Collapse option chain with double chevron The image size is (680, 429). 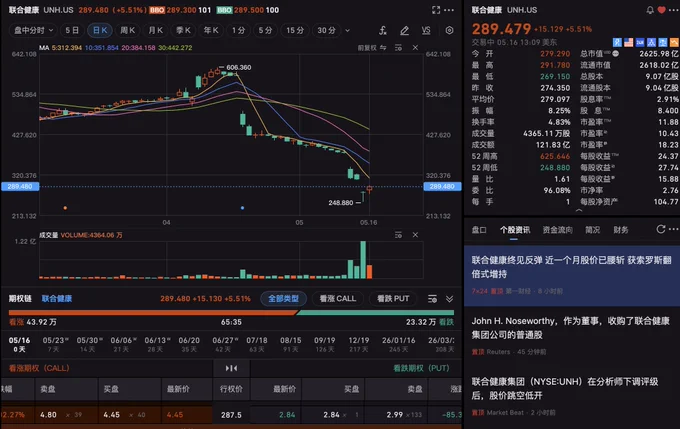point(450,299)
